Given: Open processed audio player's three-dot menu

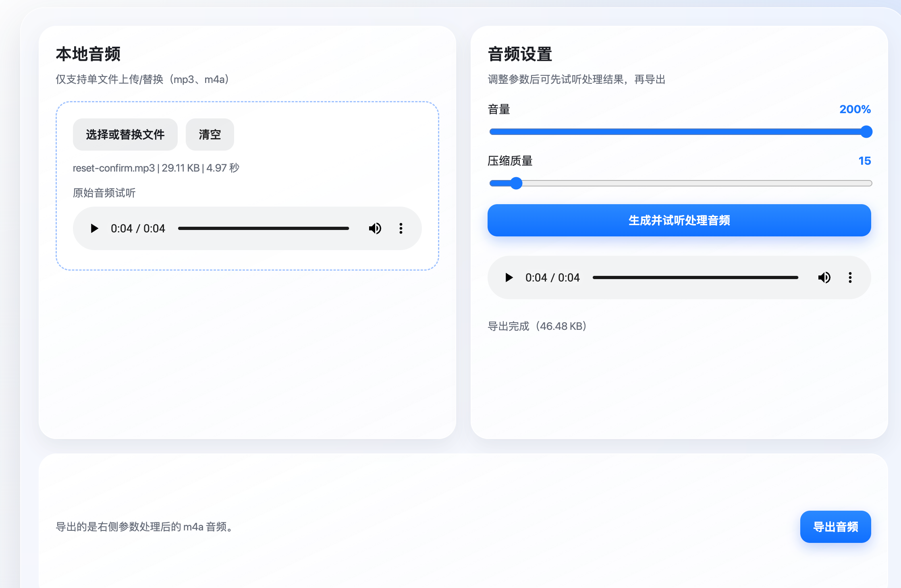Looking at the screenshot, I should pyautogui.click(x=850, y=277).
